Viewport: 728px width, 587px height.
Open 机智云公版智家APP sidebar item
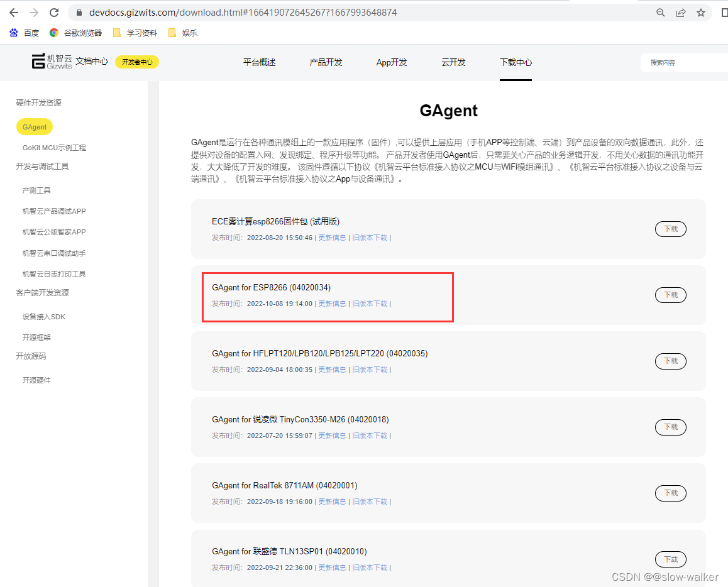(54, 232)
